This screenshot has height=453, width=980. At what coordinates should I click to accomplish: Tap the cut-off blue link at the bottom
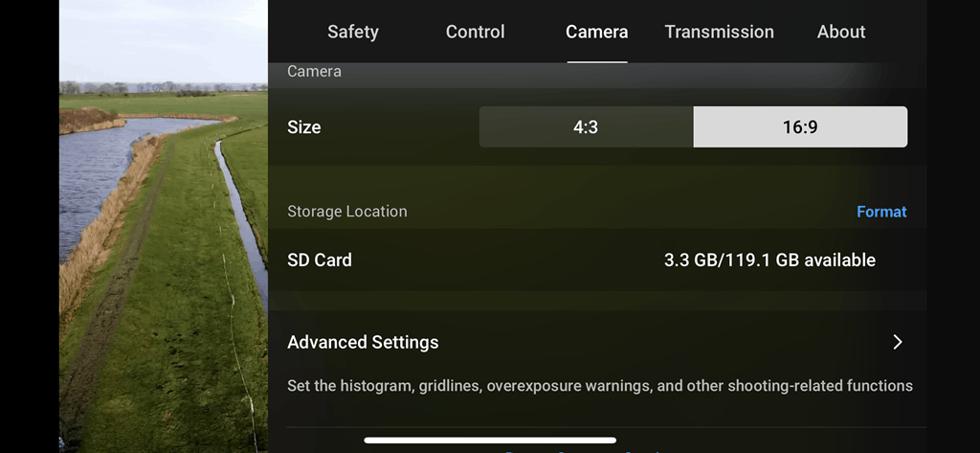(x=574, y=450)
